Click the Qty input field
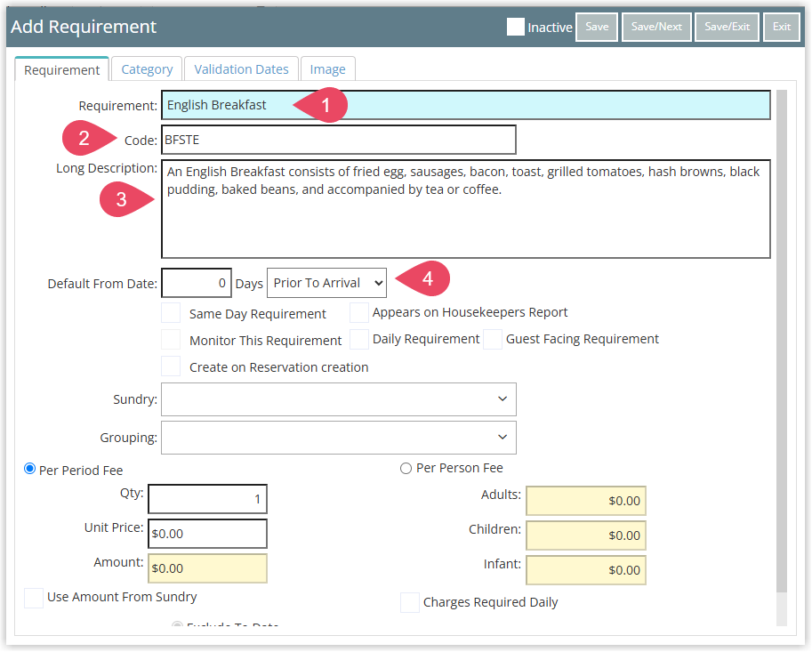812x652 pixels. (x=207, y=499)
